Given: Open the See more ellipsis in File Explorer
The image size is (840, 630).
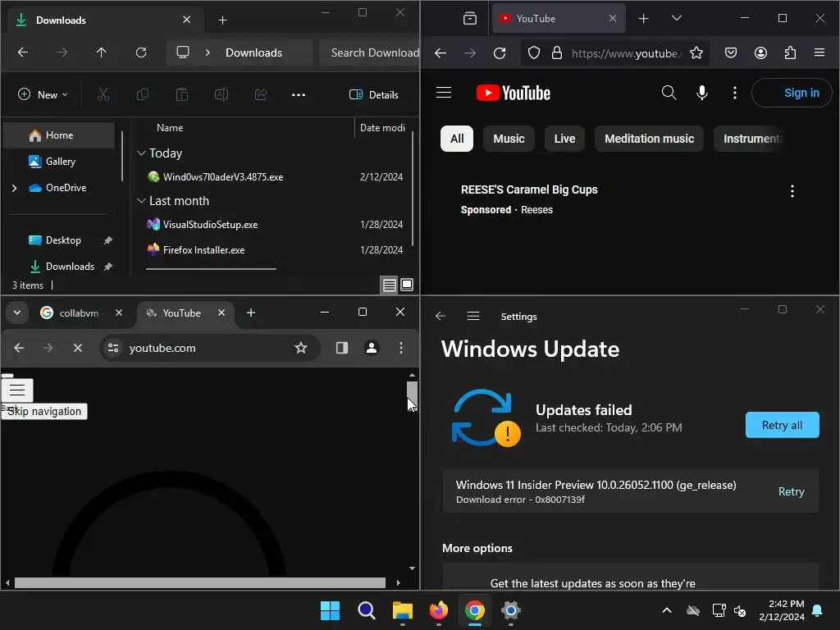Looking at the screenshot, I should 299,95.
